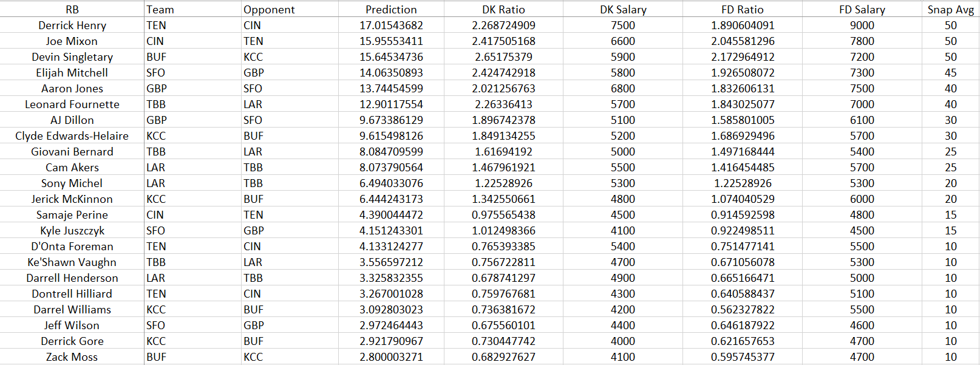Select DK Salary value 5900
The image size is (980, 365).
(623, 56)
